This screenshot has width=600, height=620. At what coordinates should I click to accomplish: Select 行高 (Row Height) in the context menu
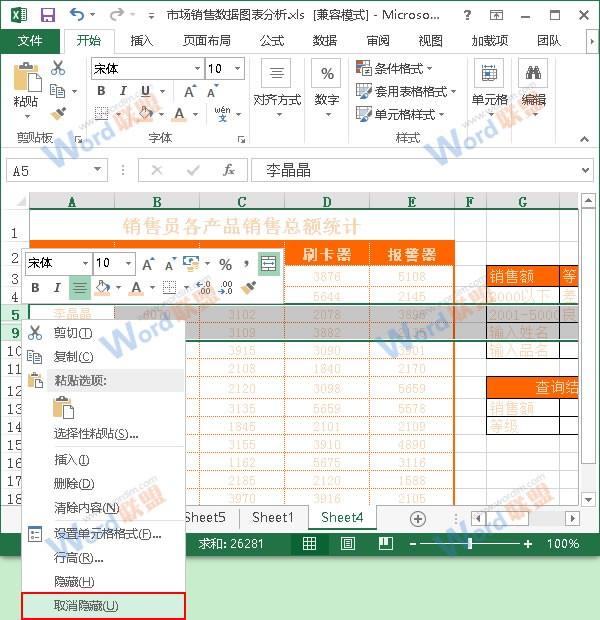click(x=78, y=558)
